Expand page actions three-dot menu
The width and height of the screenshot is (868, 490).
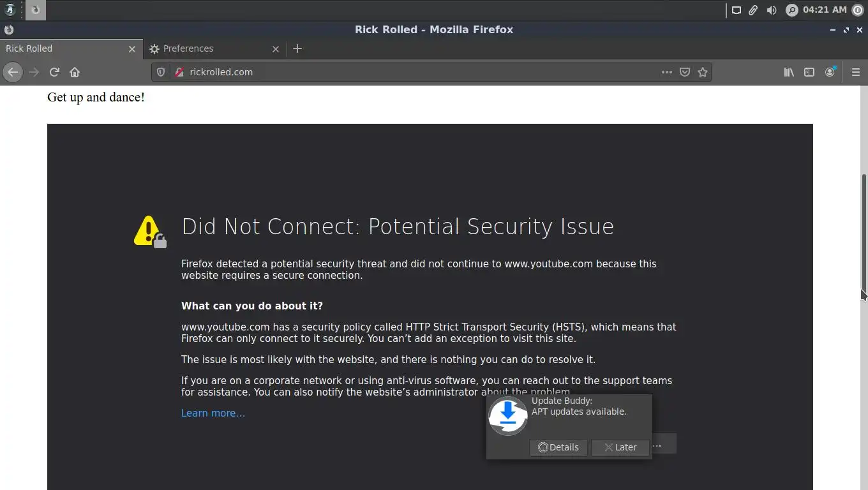coord(667,72)
